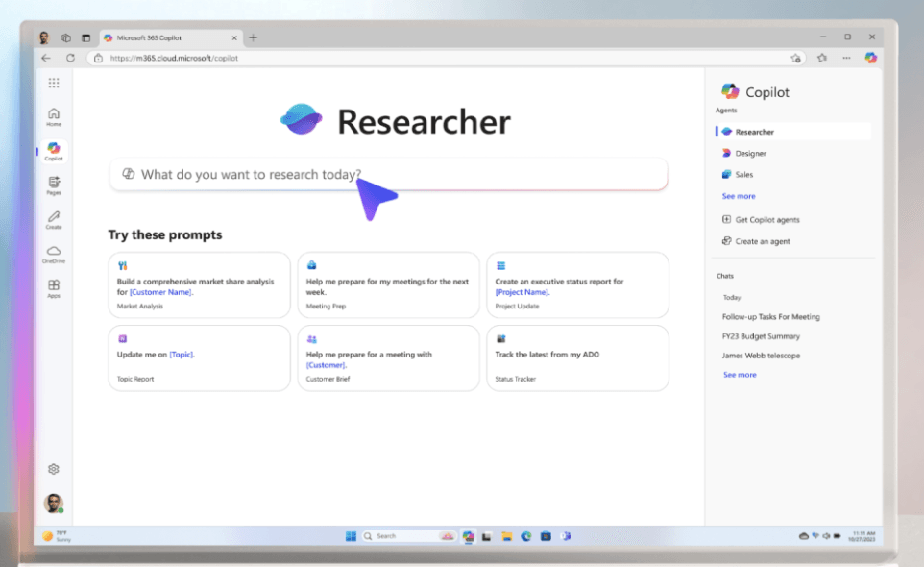Open Microsoft Edge from the taskbar
This screenshot has width=924, height=567.
coord(525,536)
